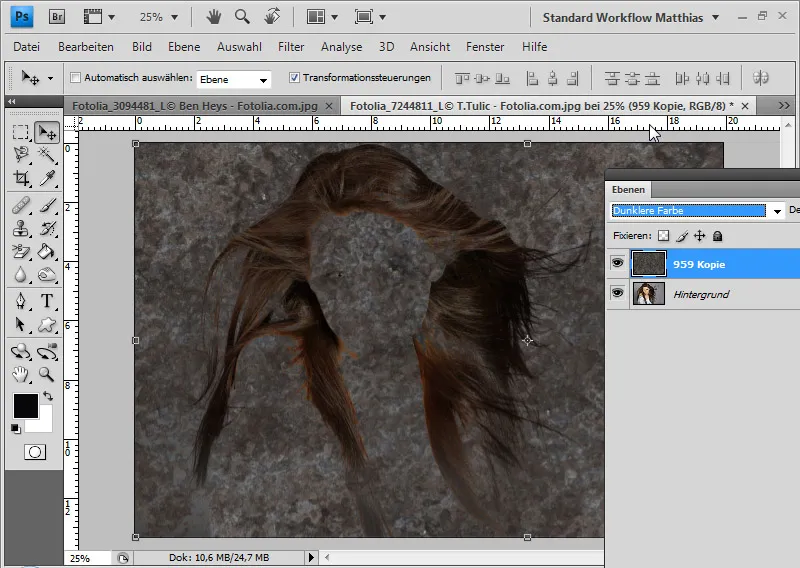Open the Bearbeiten menu
800x568 pixels.
pyautogui.click(x=86, y=47)
